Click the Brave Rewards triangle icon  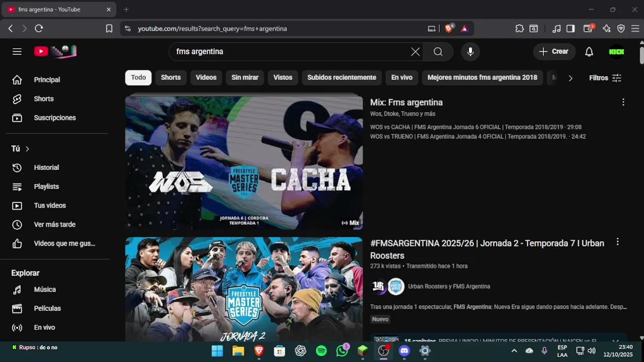click(464, 29)
